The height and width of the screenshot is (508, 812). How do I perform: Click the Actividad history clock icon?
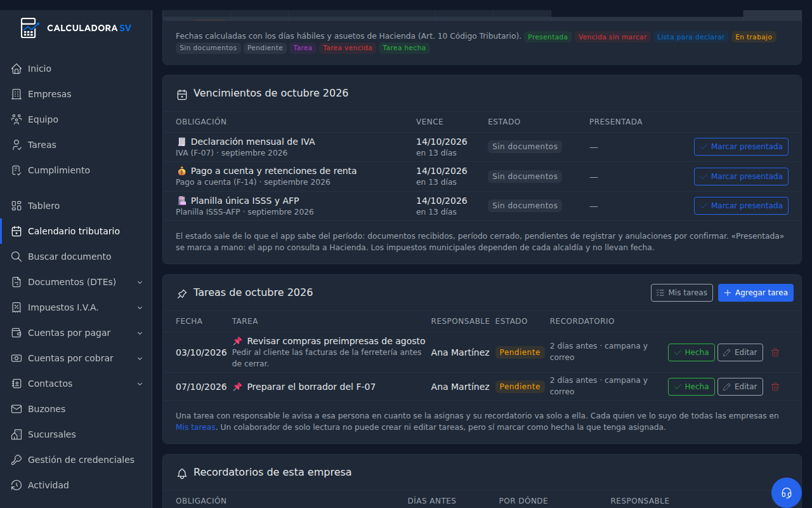16,485
